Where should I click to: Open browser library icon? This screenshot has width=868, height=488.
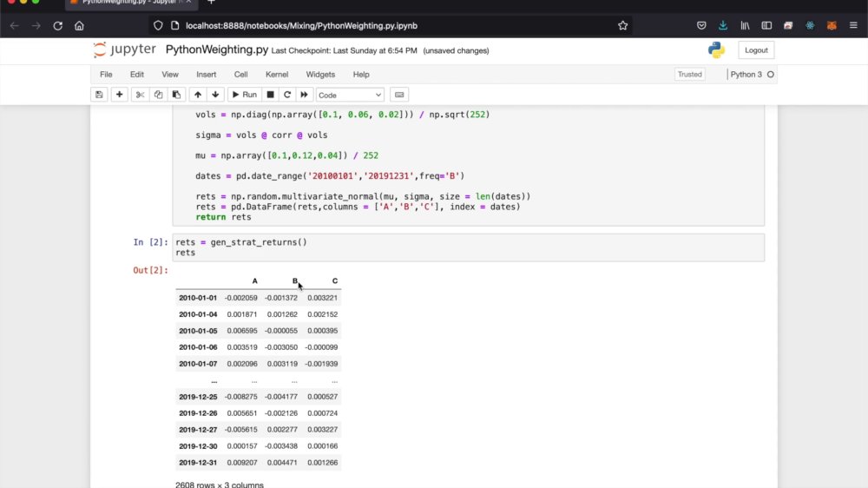pyautogui.click(x=745, y=25)
